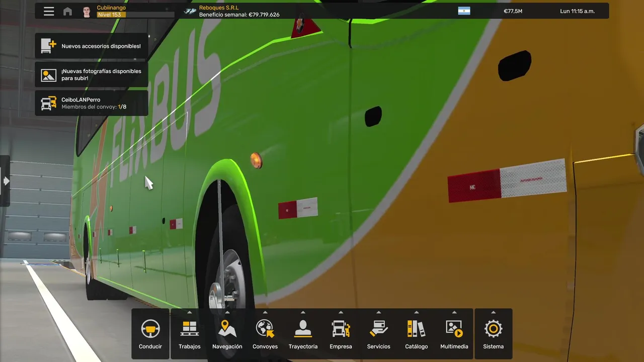Screen dimensions: 644x362
Task: Open the Sistema gear icon
Action: coord(493,329)
